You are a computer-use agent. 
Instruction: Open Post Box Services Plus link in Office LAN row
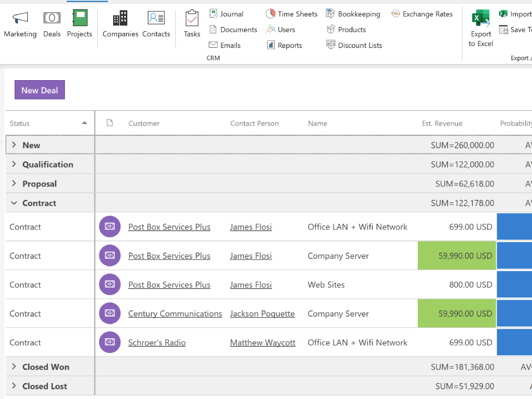pyautogui.click(x=169, y=227)
